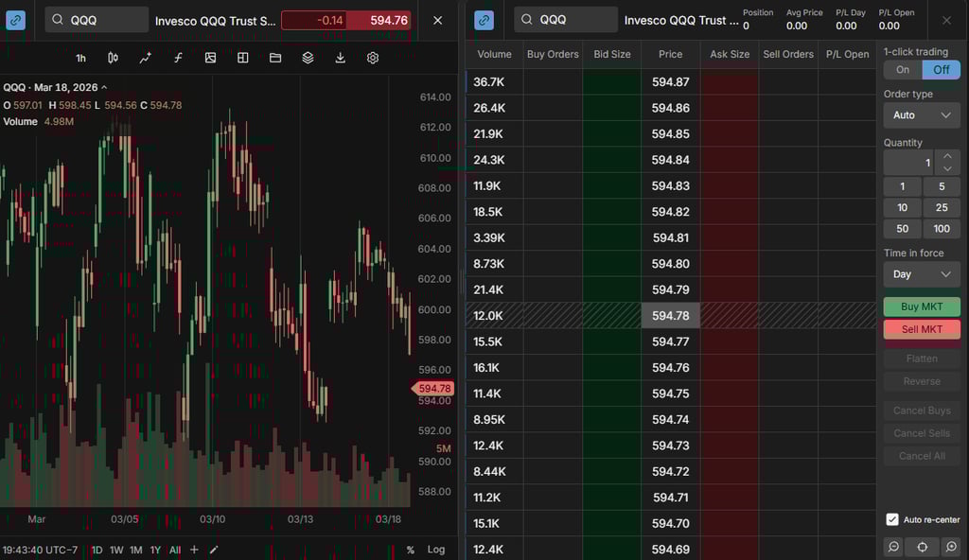Collapse the QQQ Mar 18 legend caret
The width and height of the screenshot is (969, 560).
pos(104,88)
